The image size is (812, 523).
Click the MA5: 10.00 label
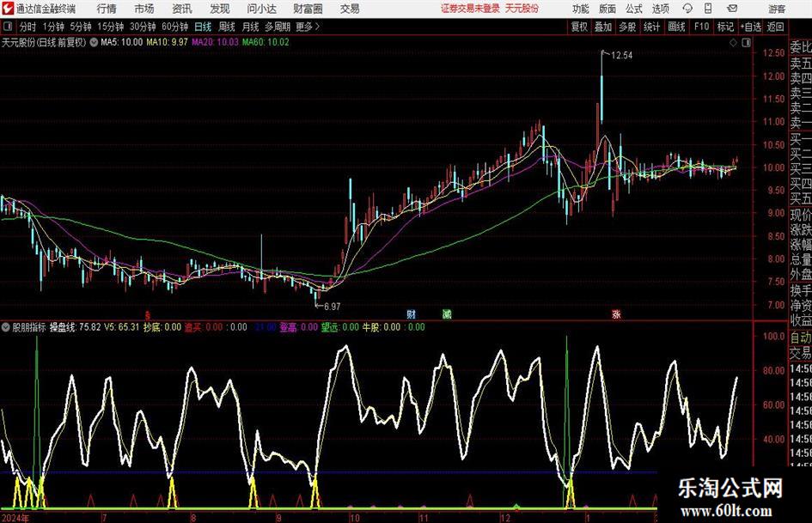[x=121, y=42]
